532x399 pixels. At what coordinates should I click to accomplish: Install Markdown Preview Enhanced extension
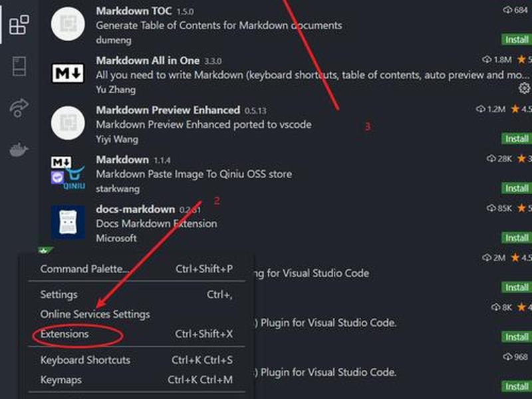pos(517,139)
